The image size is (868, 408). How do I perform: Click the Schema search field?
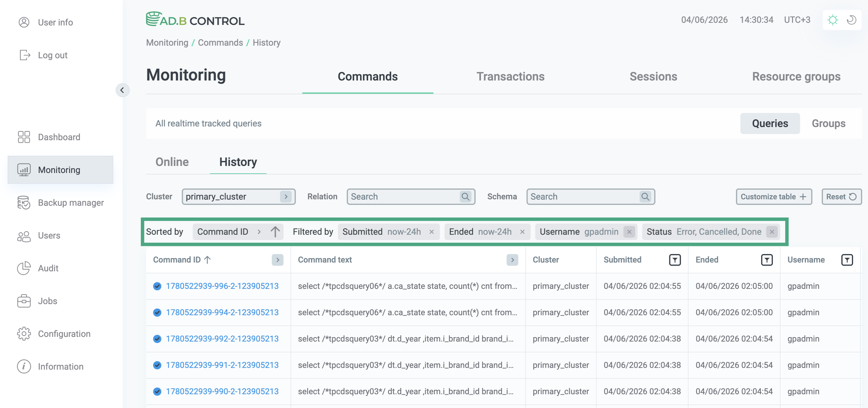coord(591,196)
